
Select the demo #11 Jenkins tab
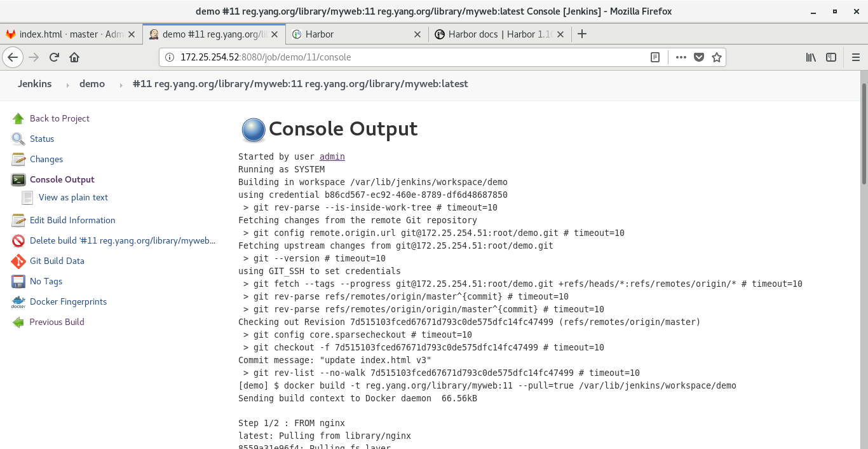coord(214,34)
